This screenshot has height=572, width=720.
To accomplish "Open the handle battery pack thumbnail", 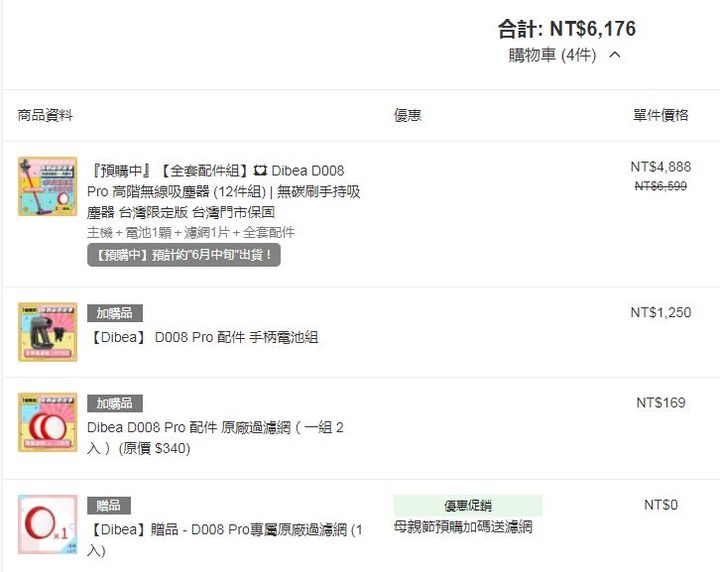I will pos(47,332).
